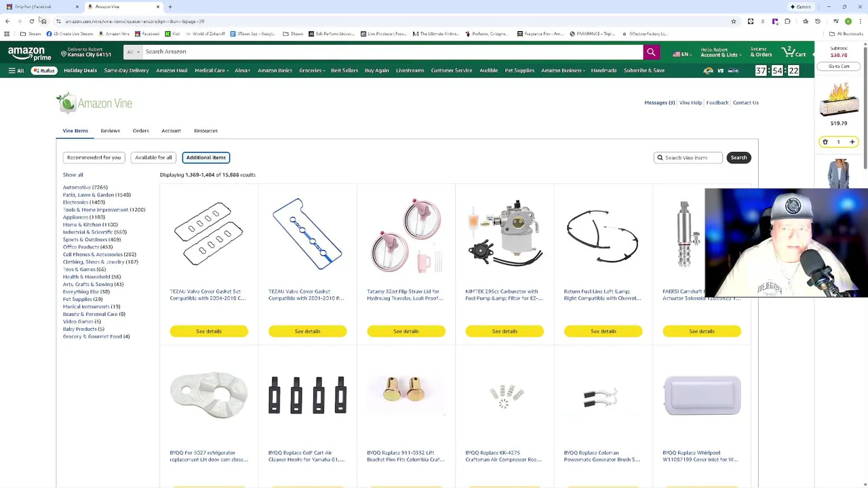Increase quantity with the plus stepper
868x488 pixels.
852,142
